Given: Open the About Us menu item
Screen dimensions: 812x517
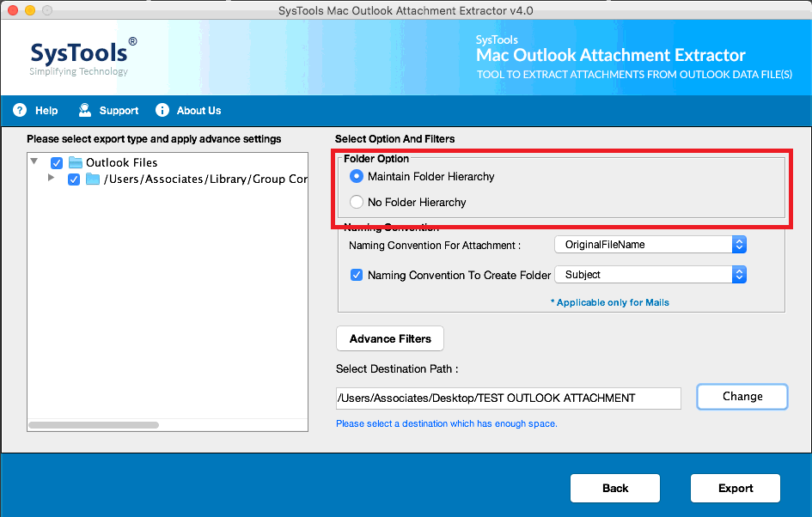Looking at the screenshot, I should (198, 110).
